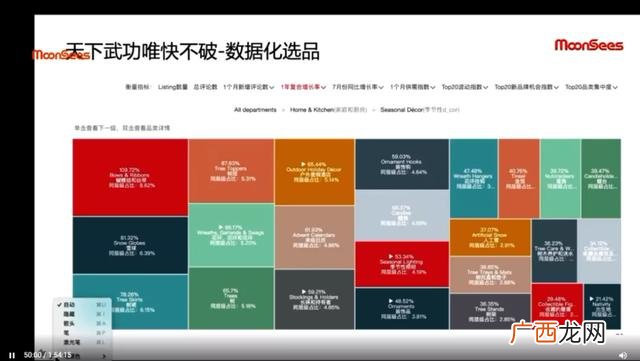Choose 笔 in the pointer menu
This screenshot has height=361, width=640.
point(82,333)
